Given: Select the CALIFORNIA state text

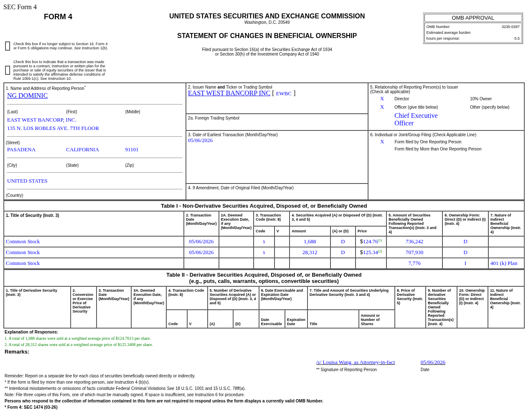Looking at the screenshot, I should (x=82, y=150).
